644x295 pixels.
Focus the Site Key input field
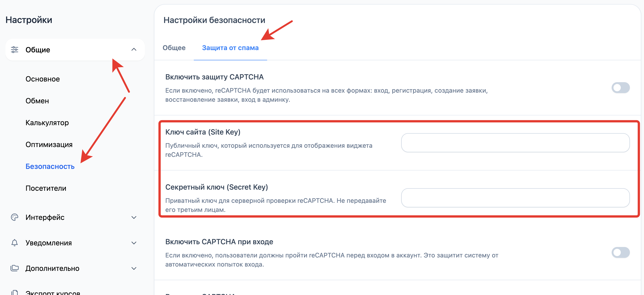515,143
